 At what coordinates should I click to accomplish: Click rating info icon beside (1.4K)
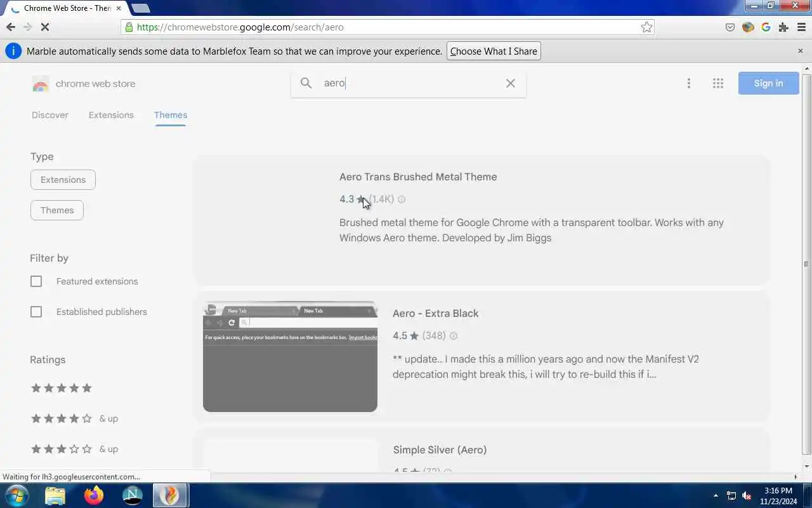pyautogui.click(x=402, y=199)
